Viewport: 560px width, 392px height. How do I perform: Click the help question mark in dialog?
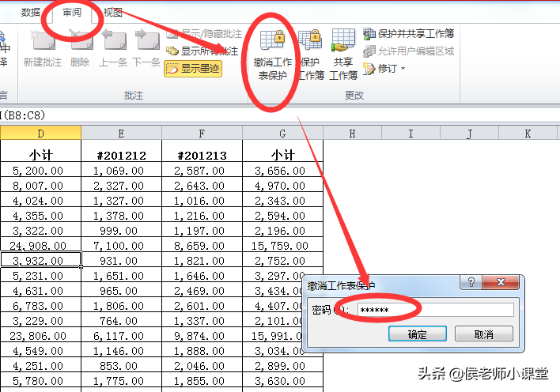[471, 283]
